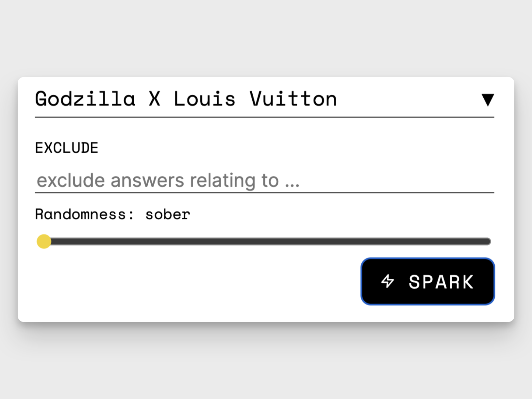Click the selector's empty area left of the arrow
The height and width of the screenshot is (399, 532).
point(408,99)
